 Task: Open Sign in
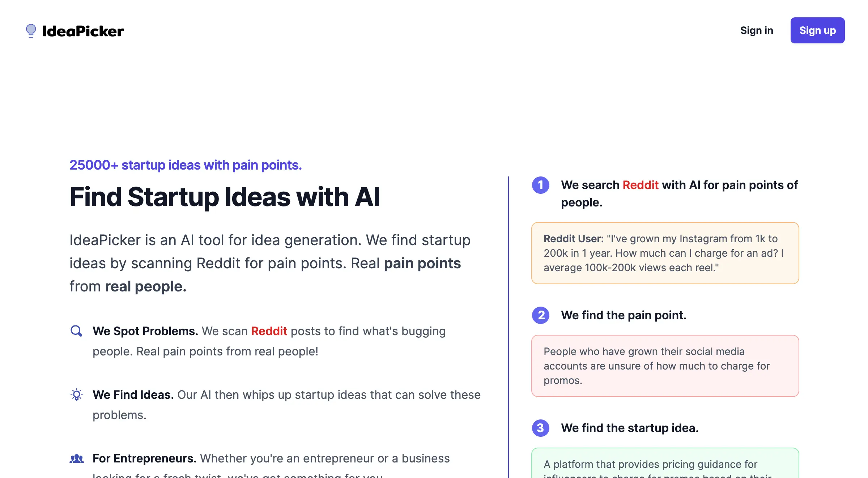(757, 30)
